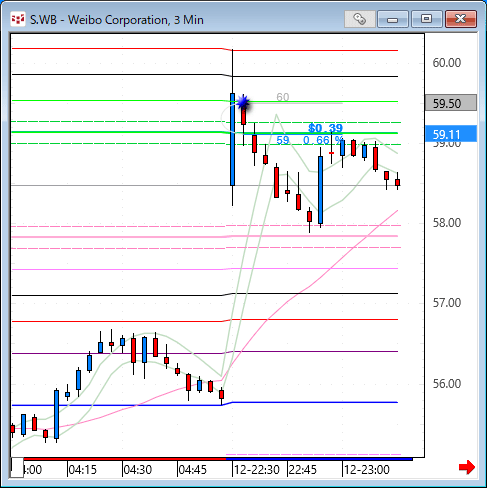Click the blue star order marker

click(x=243, y=102)
